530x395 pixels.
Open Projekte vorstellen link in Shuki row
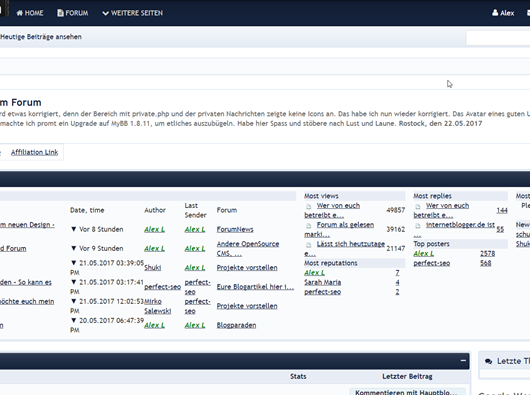[x=247, y=268]
